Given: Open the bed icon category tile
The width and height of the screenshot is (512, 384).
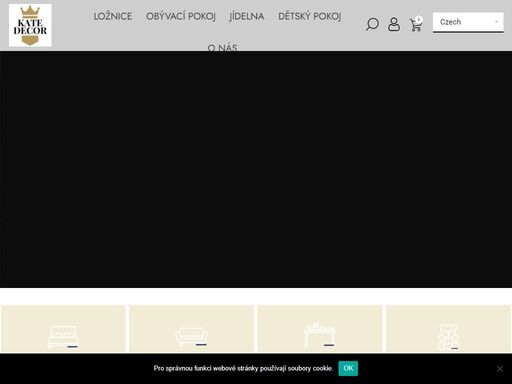Looking at the screenshot, I should click(63, 329).
